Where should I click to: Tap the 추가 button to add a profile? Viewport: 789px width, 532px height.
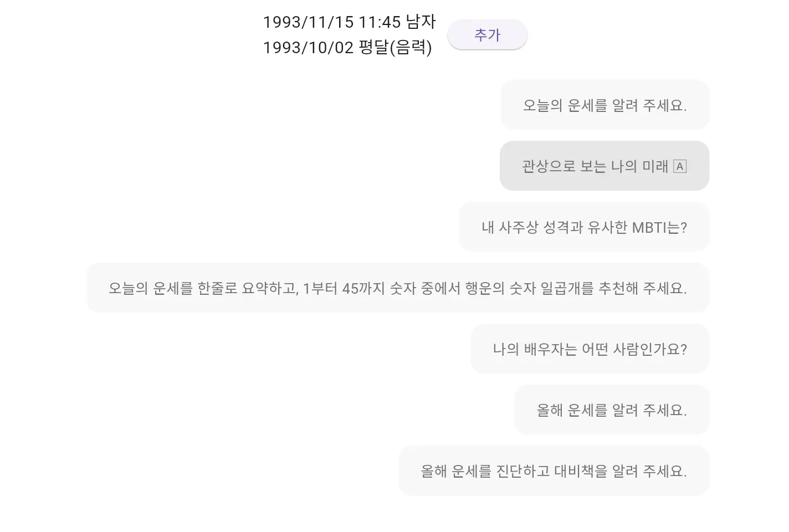tap(487, 34)
